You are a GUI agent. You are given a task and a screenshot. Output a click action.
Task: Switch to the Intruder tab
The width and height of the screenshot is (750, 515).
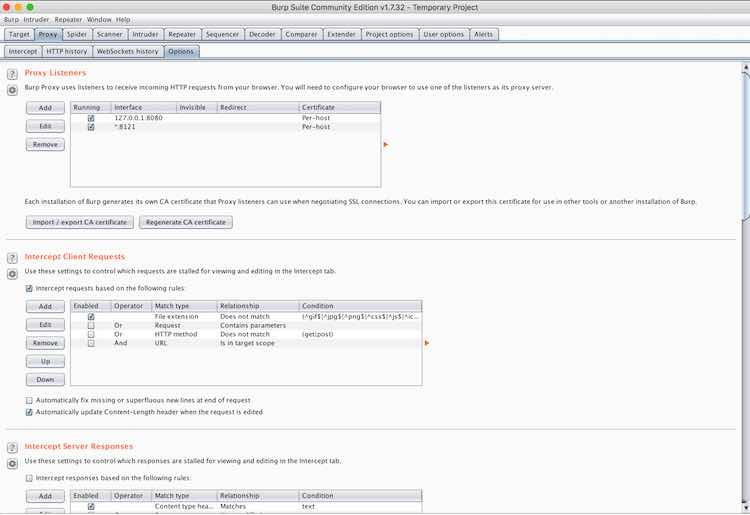click(x=145, y=34)
